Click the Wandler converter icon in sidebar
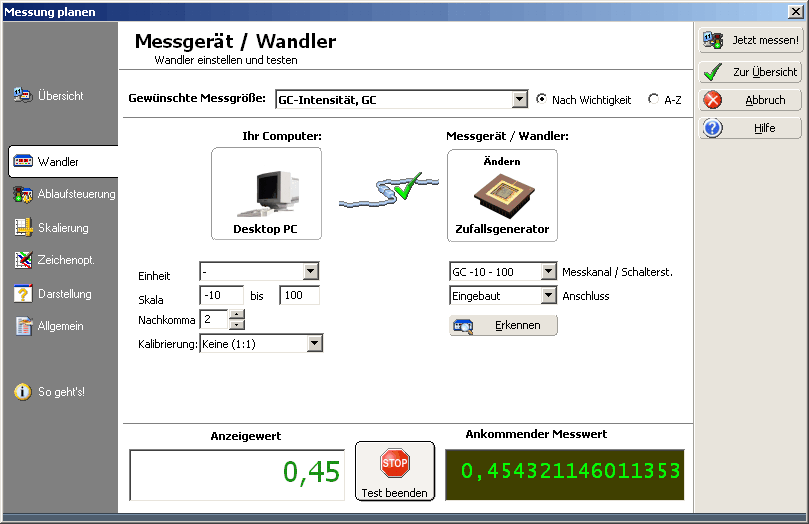809x524 pixels. (23, 161)
